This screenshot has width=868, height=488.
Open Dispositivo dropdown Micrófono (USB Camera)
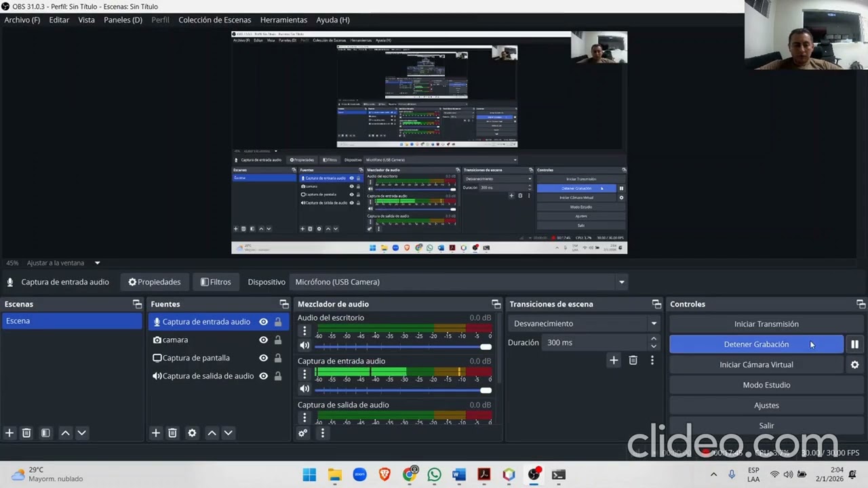click(x=460, y=282)
